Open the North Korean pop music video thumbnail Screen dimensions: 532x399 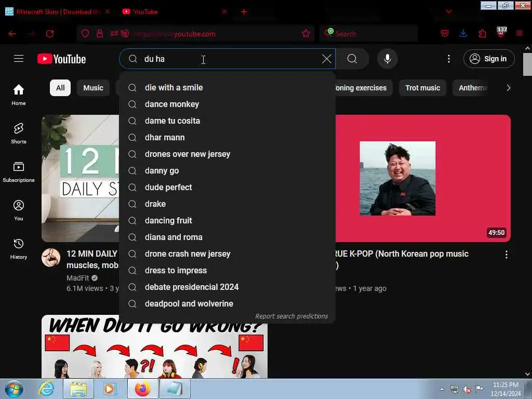click(x=423, y=179)
